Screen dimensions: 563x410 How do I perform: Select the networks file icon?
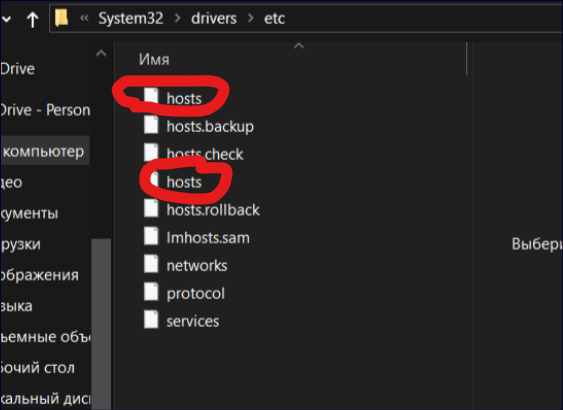coord(151,264)
